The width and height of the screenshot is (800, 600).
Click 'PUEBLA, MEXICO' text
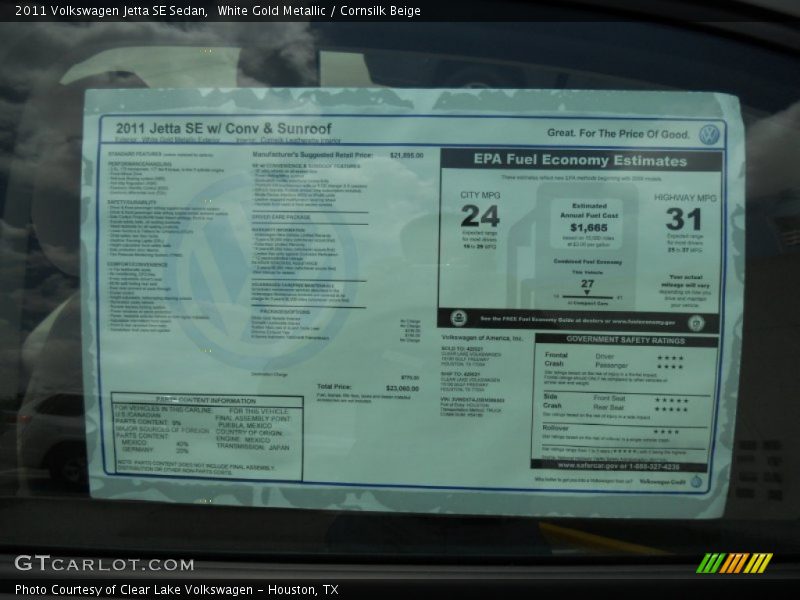245,426
